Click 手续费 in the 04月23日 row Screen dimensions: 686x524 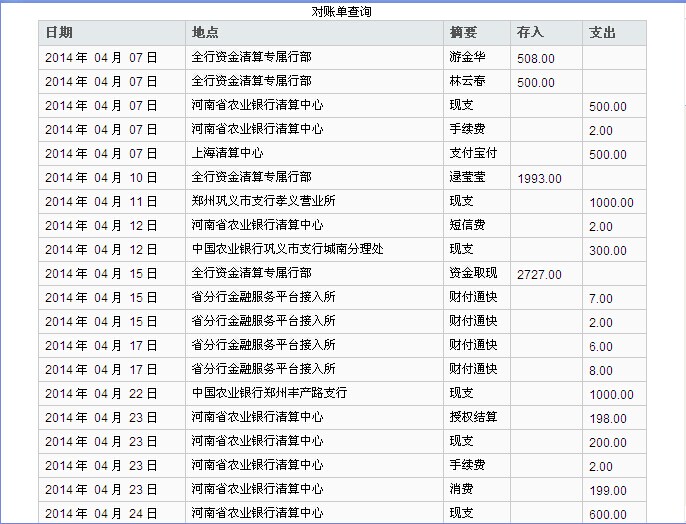(467, 465)
